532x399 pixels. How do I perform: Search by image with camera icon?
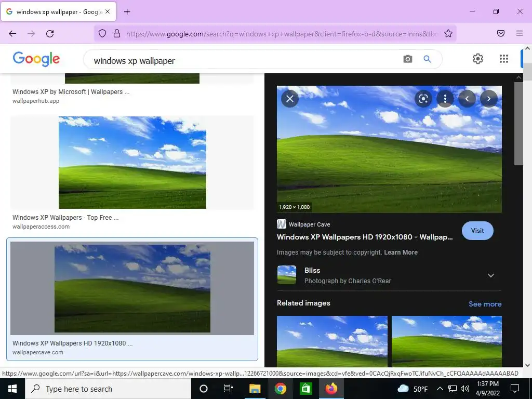tap(407, 59)
